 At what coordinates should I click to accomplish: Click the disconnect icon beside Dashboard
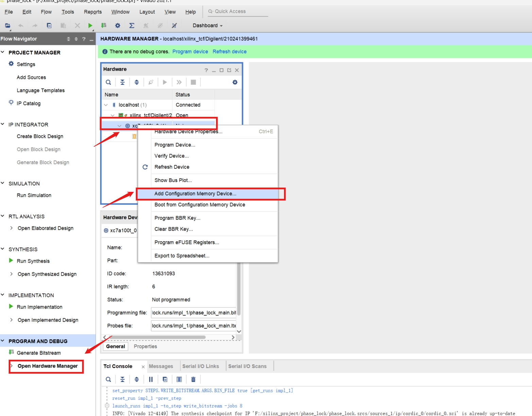click(x=174, y=26)
